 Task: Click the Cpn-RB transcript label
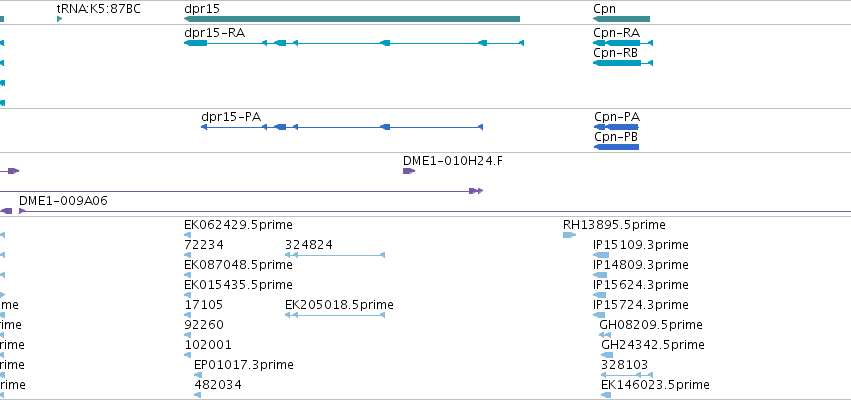pyautogui.click(x=615, y=53)
